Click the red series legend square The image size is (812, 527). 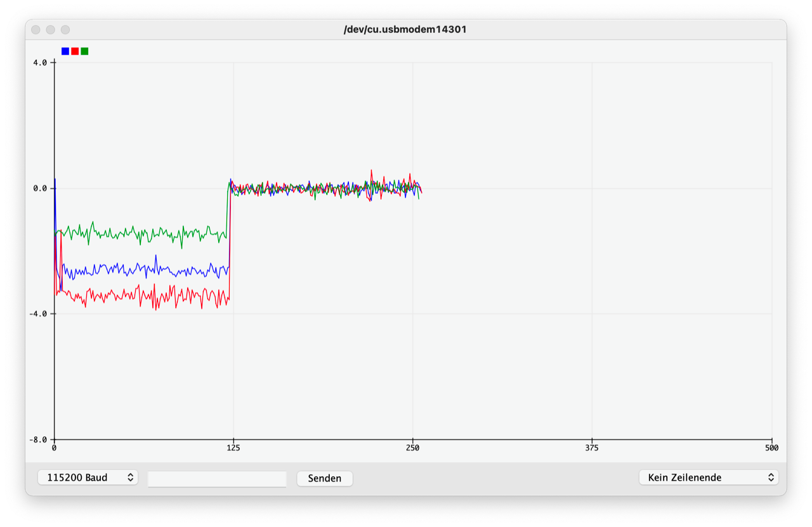click(x=75, y=51)
